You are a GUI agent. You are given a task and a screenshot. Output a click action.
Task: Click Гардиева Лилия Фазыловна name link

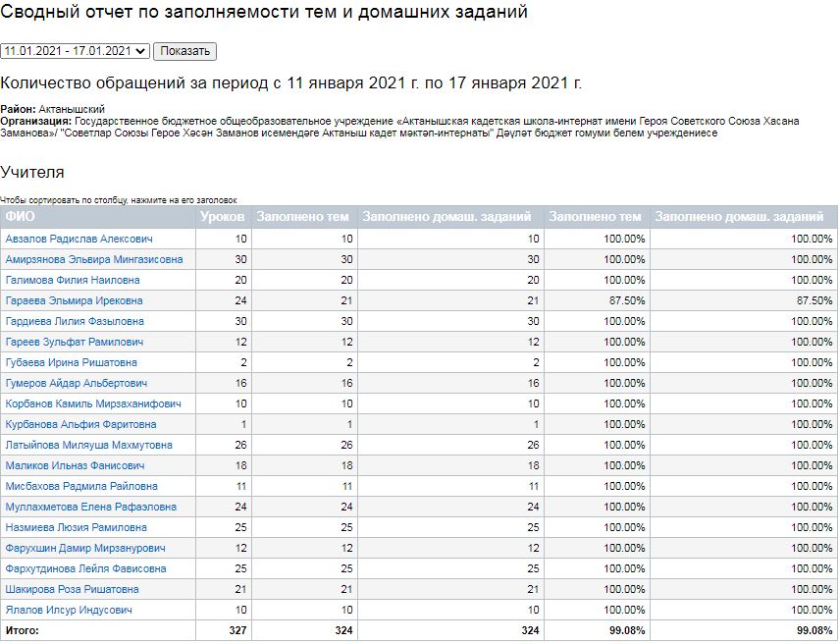tap(75, 321)
